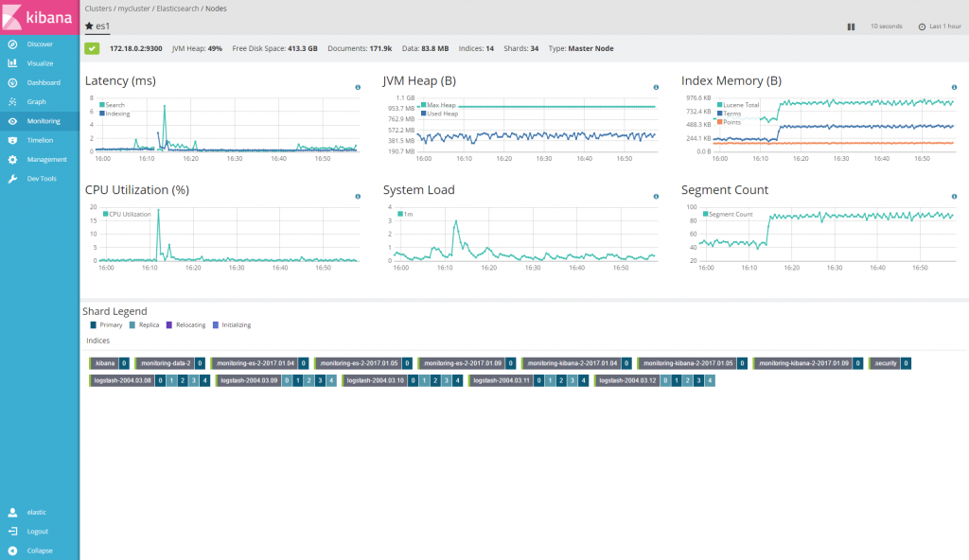
Task: Open the Last 1 hour time picker
Action: 940,26
